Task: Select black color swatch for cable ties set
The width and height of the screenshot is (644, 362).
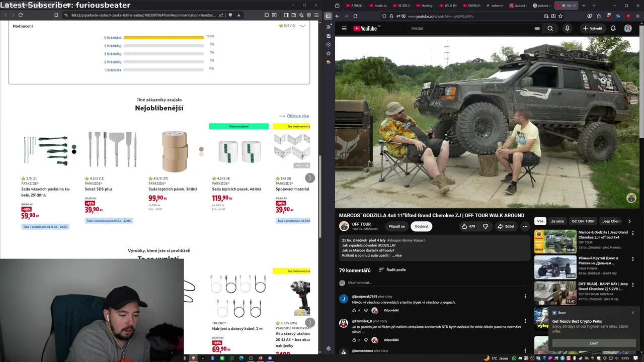Action: pos(74,151)
